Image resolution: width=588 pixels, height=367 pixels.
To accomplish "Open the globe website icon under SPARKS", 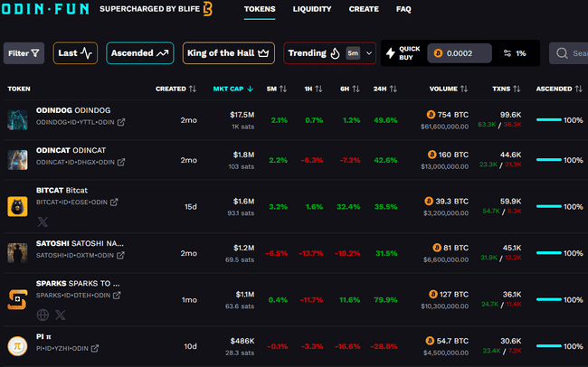I will tap(43, 315).
